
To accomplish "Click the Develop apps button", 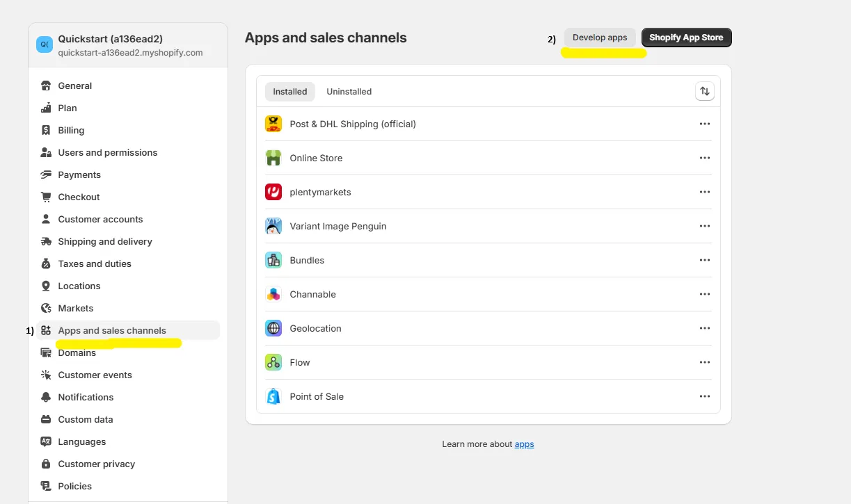I will [600, 38].
